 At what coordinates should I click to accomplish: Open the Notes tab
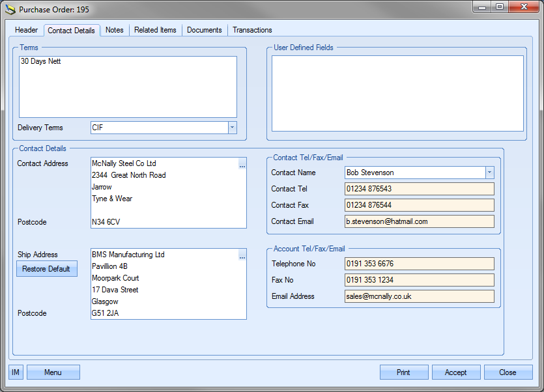pyautogui.click(x=115, y=30)
